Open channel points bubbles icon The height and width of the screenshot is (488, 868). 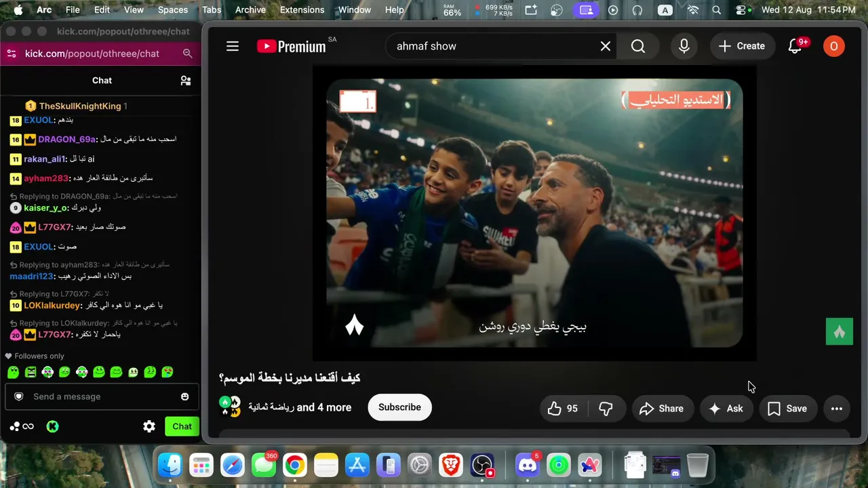point(21,426)
